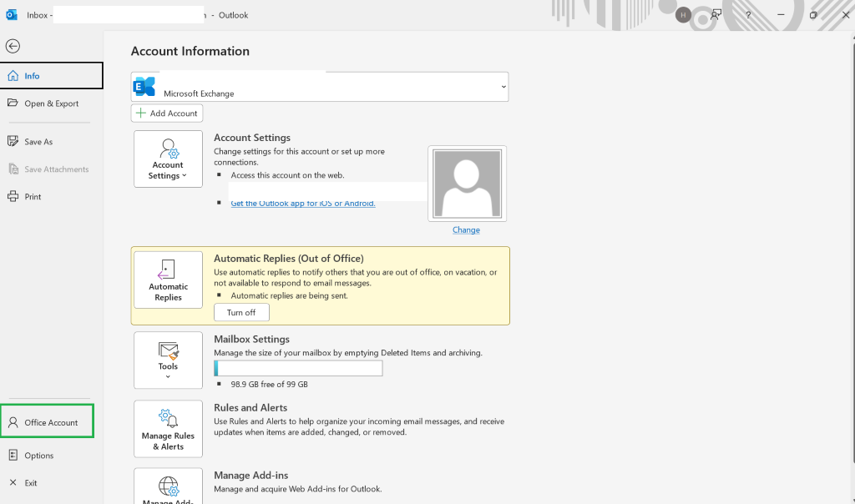The width and height of the screenshot is (855, 504).
Task: Click the profile picture placeholder
Action: pyautogui.click(x=467, y=184)
